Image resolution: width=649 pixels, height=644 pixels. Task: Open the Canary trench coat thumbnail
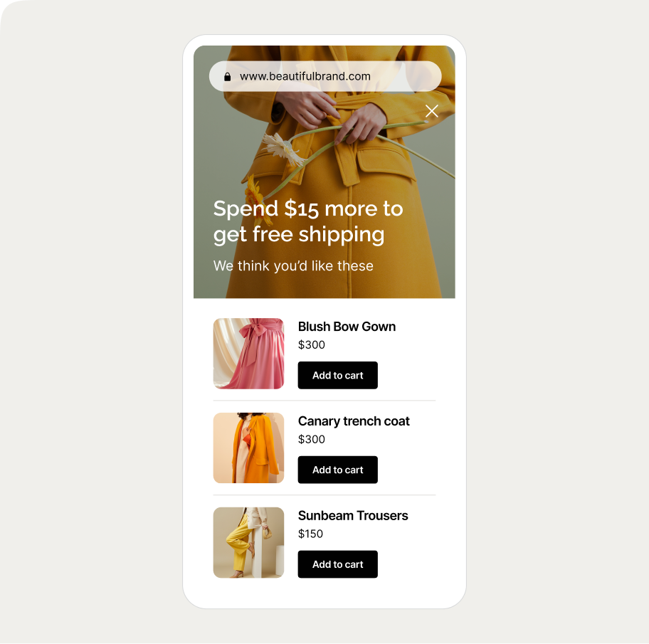pos(249,448)
